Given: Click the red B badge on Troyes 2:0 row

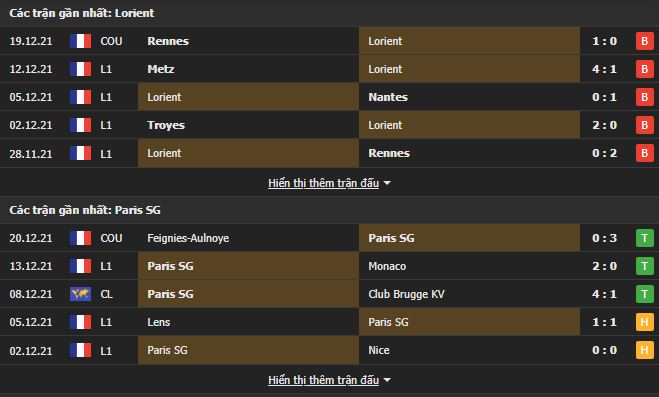Looking at the screenshot, I should pyautogui.click(x=644, y=125).
